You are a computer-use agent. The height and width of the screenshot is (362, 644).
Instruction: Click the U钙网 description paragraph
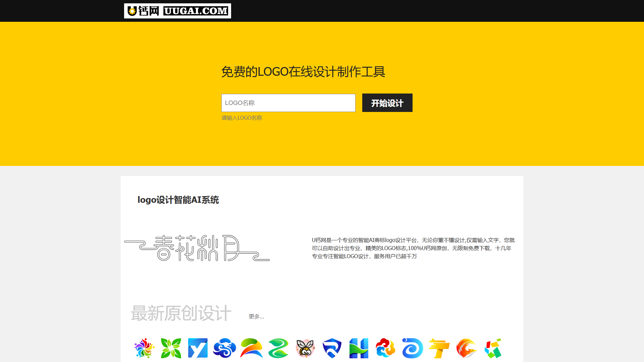(413, 248)
